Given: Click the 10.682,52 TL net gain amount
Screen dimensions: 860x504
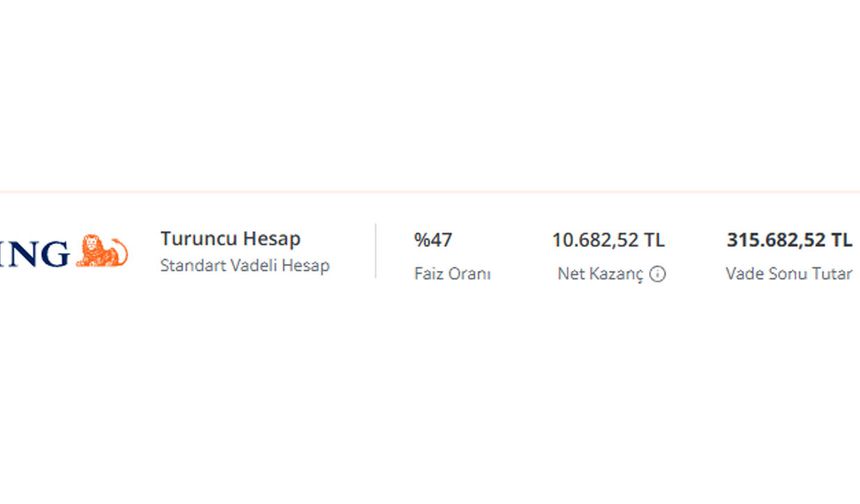Looking at the screenshot, I should [x=608, y=240].
